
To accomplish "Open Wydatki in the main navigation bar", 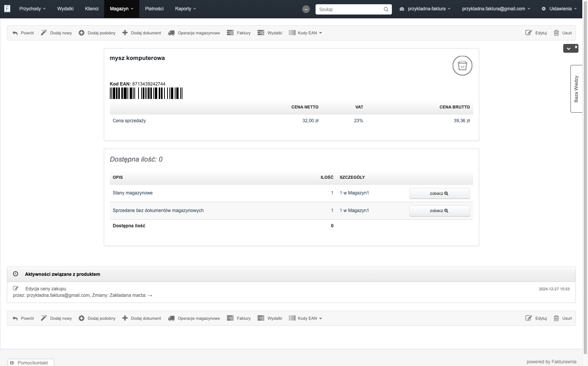I will point(65,9).
